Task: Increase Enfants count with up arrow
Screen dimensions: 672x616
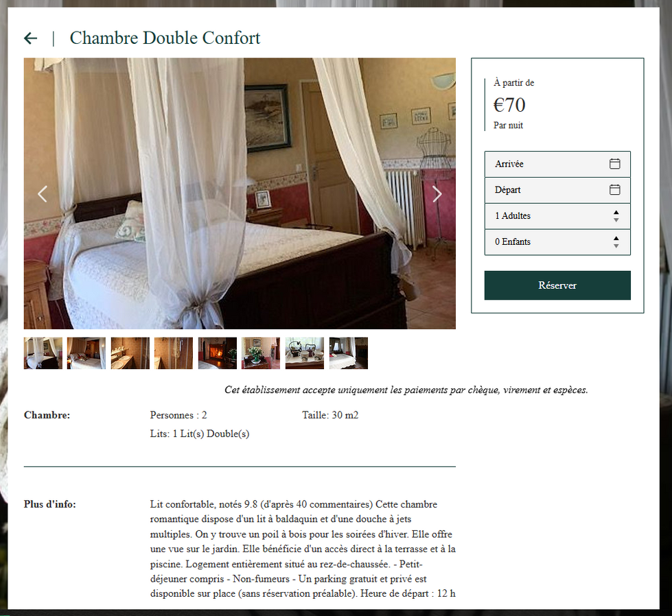Action: 616,239
